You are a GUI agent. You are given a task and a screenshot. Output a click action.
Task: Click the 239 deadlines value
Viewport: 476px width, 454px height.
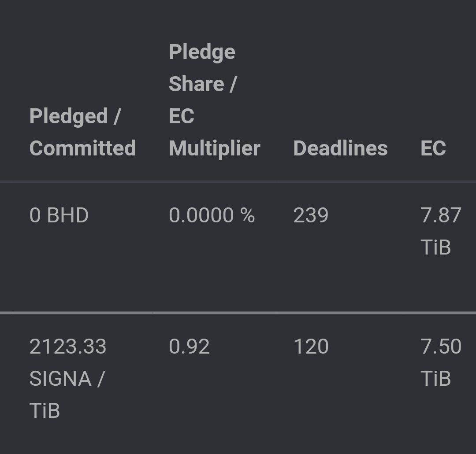point(311,215)
